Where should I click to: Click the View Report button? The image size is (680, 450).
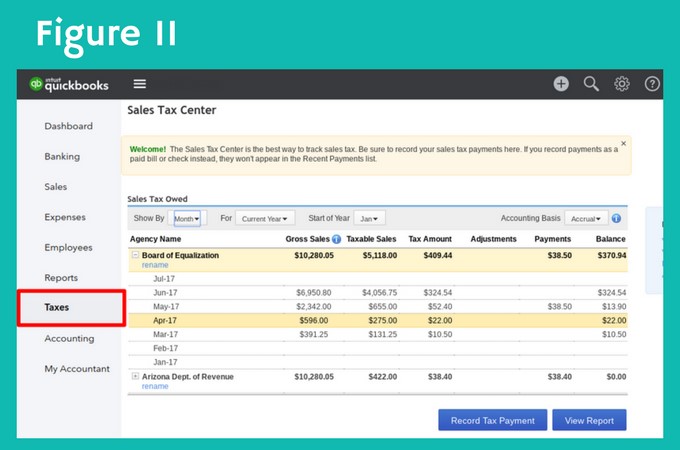click(x=589, y=420)
